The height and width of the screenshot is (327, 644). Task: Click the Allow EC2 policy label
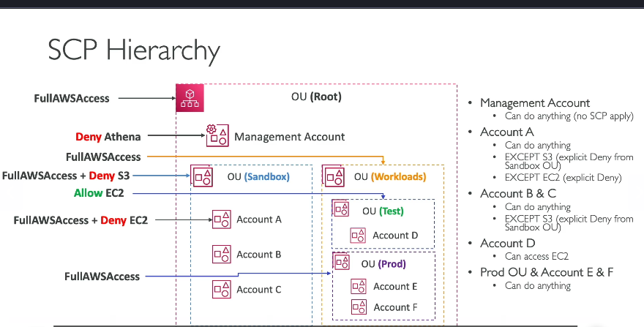99,193
